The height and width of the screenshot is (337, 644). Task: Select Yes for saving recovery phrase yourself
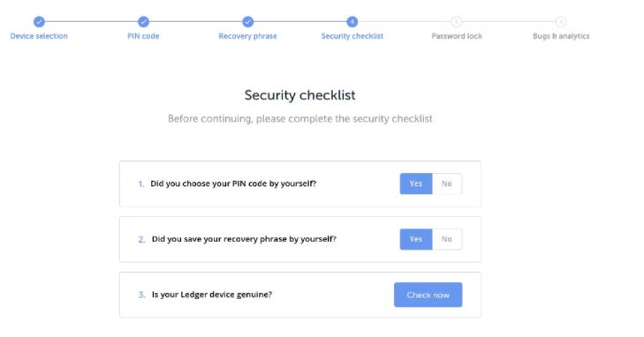coord(416,239)
